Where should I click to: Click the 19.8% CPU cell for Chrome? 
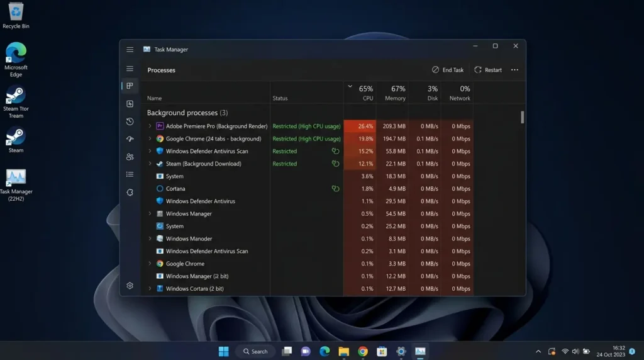click(x=359, y=138)
